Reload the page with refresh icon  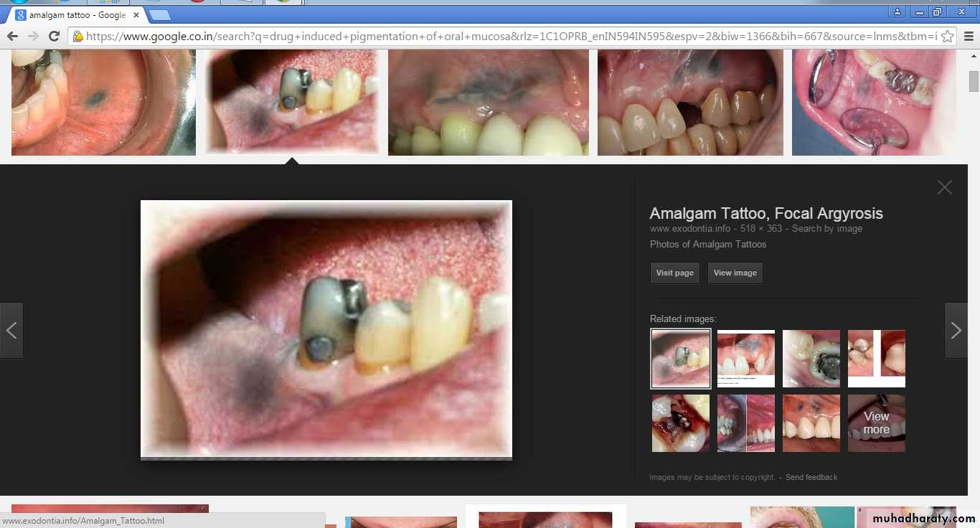[54, 36]
